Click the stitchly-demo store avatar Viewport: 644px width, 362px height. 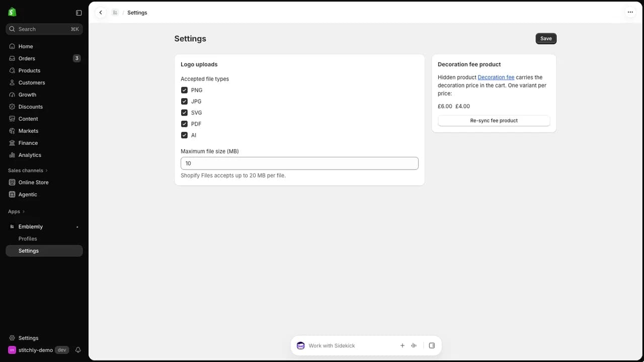coord(12,350)
